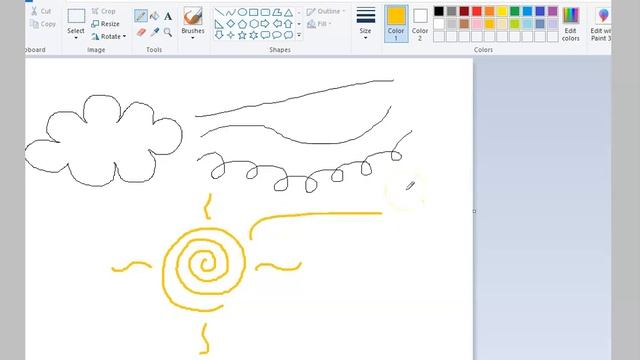Choose the purple color swatch

tap(553, 11)
